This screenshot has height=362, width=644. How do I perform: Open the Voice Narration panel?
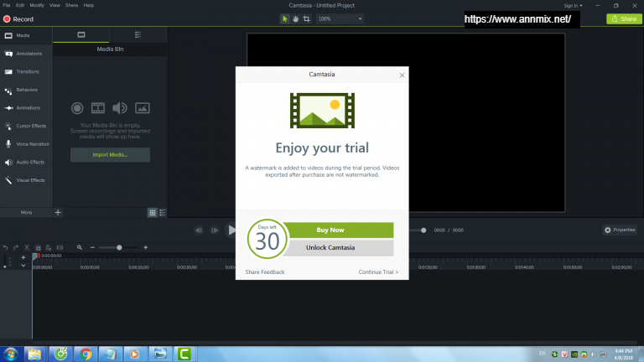(26, 144)
